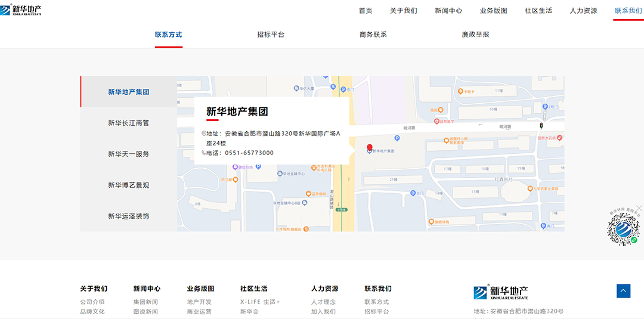Viewport: 644px width, 319px height.
Task: Switch to the 招标平台 tab
Action: (271, 35)
